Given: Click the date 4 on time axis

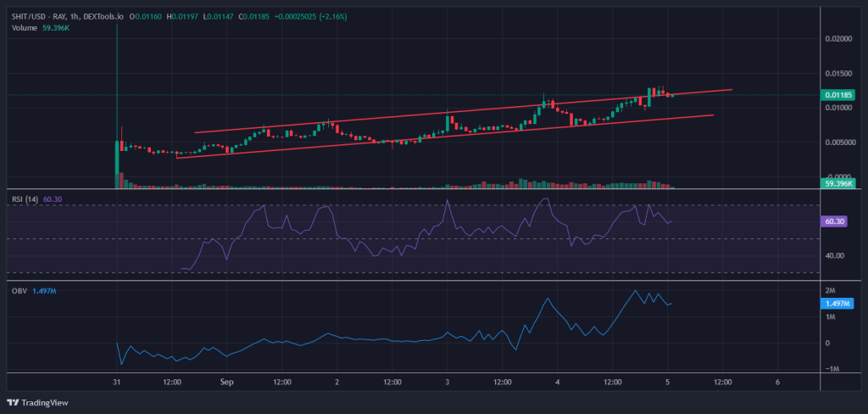Looking at the screenshot, I should (x=557, y=382).
